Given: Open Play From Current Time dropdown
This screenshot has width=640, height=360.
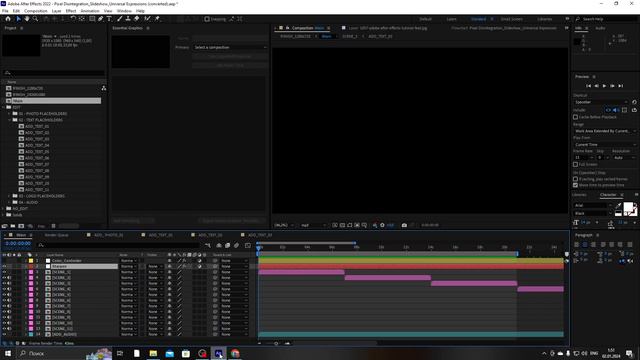Looking at the screenshot, I should pyautogui.click(x=605, y=144).
